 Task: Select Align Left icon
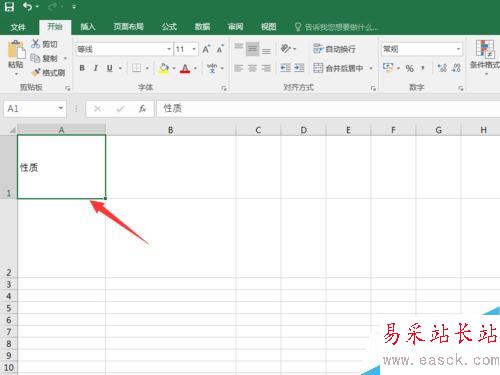239,68
